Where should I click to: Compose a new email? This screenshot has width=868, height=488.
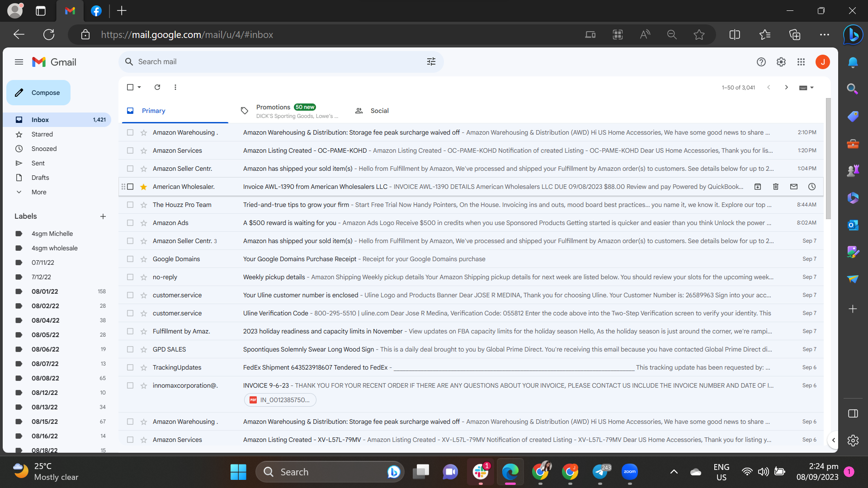click(38, 93)
